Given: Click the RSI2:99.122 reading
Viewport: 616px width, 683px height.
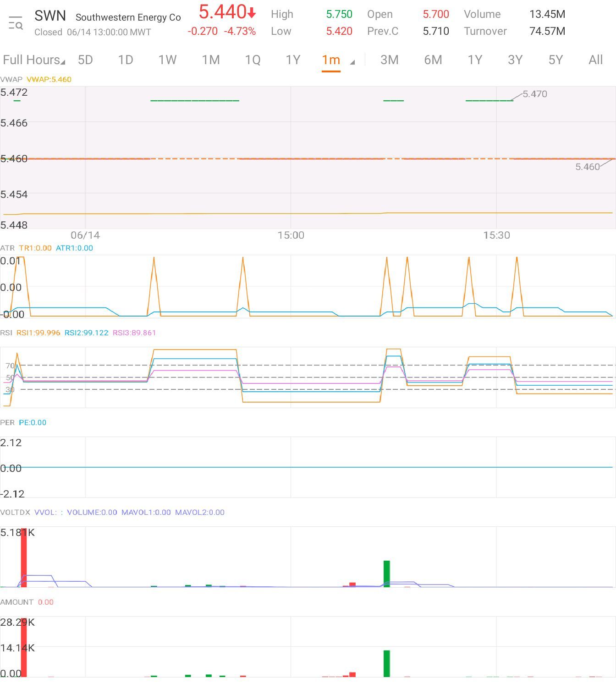Looking at the screenshot, I should (87, 333).
